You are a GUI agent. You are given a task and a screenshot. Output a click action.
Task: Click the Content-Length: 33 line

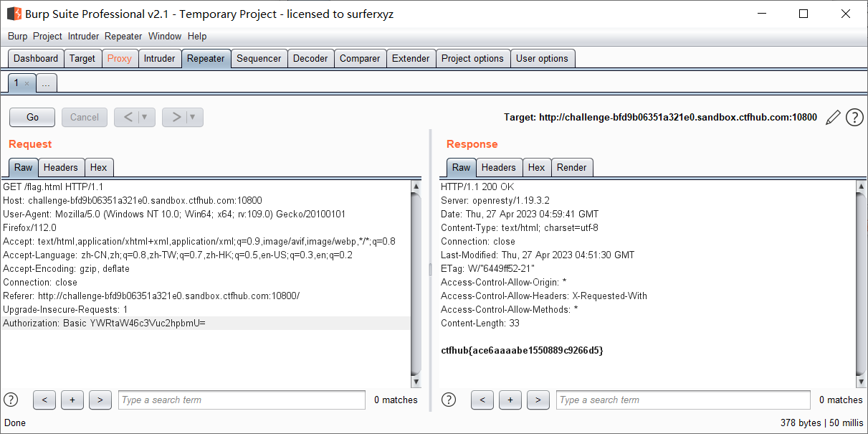pos(480,323)
